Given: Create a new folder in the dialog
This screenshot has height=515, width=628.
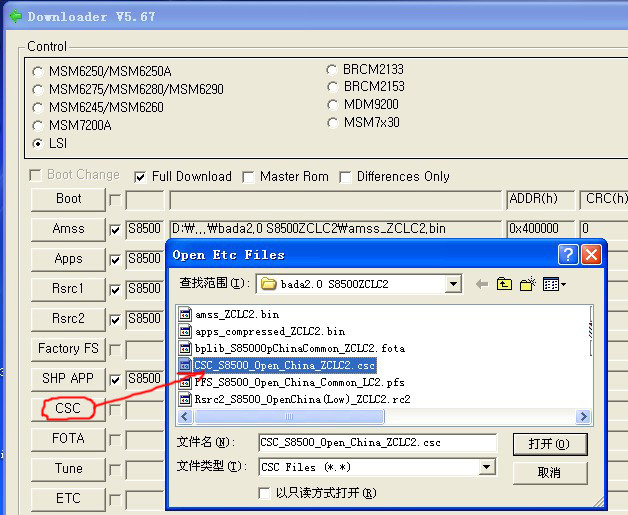Looking at the screenshot, I should click(x=527, y=284).
